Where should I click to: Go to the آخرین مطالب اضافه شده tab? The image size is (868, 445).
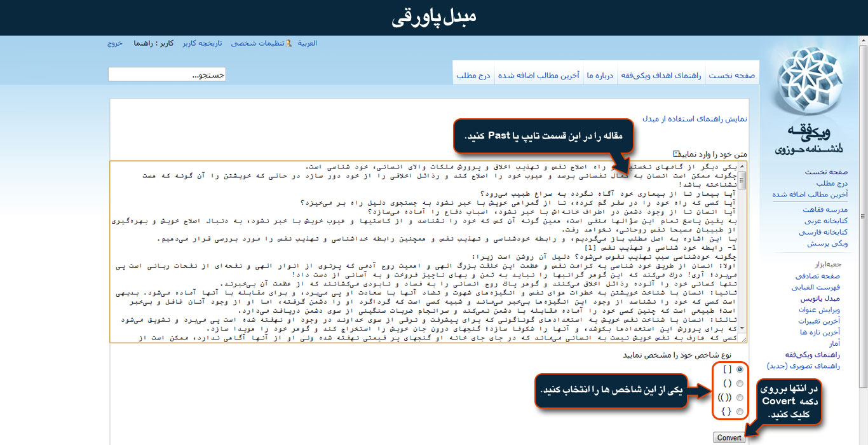pos(538,75)
